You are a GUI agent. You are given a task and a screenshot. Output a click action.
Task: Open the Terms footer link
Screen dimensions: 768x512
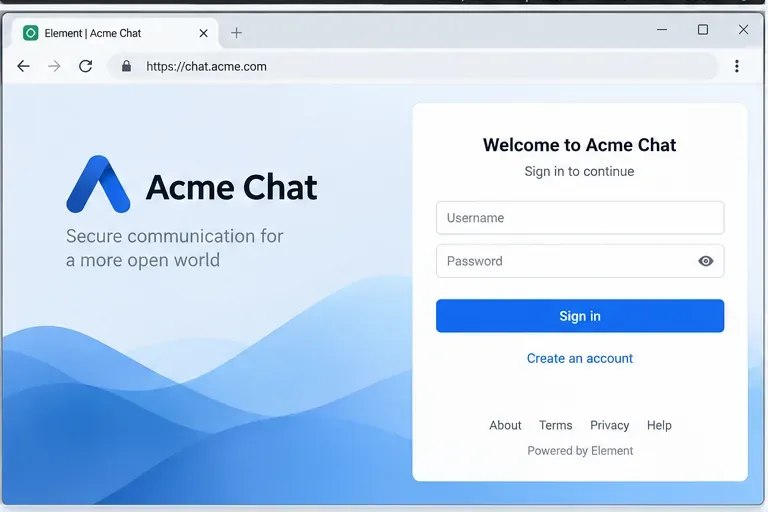click(x=555, y=425)
